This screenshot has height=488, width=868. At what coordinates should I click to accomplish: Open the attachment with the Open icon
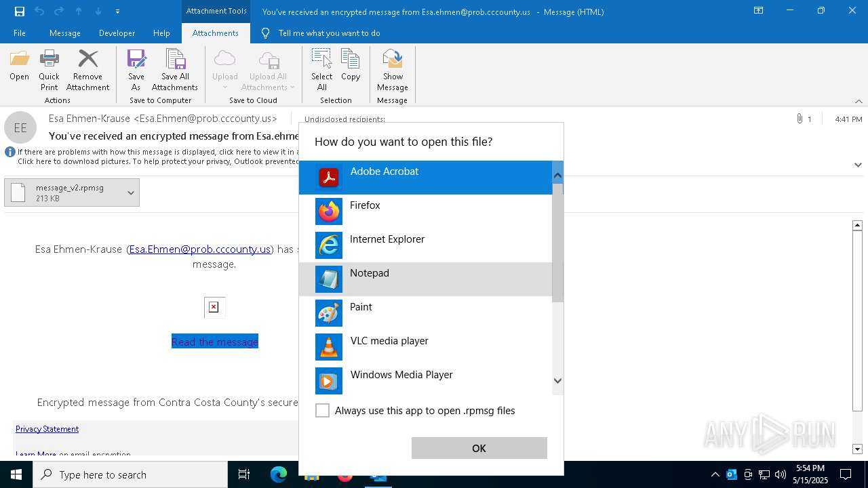pos(19,66)
